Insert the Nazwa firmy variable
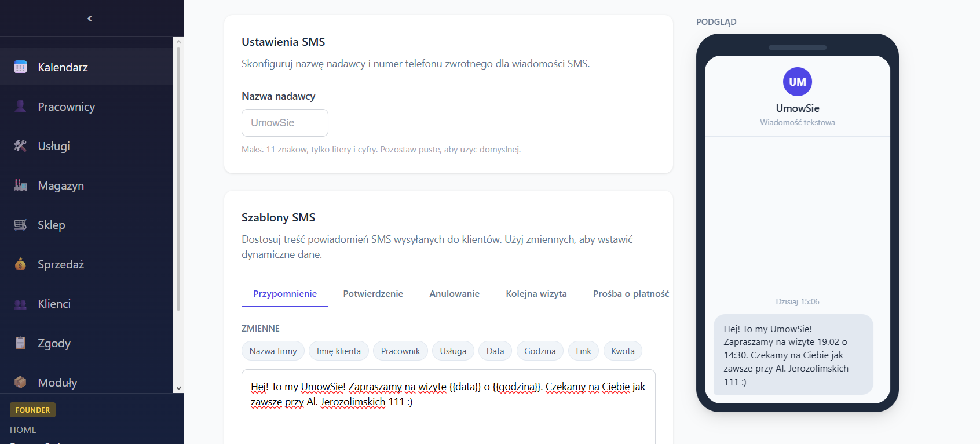The height and width of the screenshot is (444, 980). (273, 351)
